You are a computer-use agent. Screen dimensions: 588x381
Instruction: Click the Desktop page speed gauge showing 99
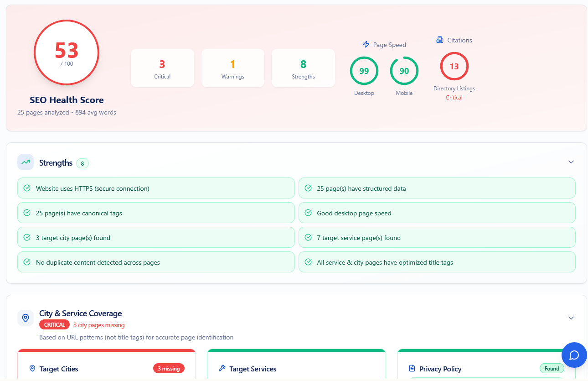(x=364, y=71)
